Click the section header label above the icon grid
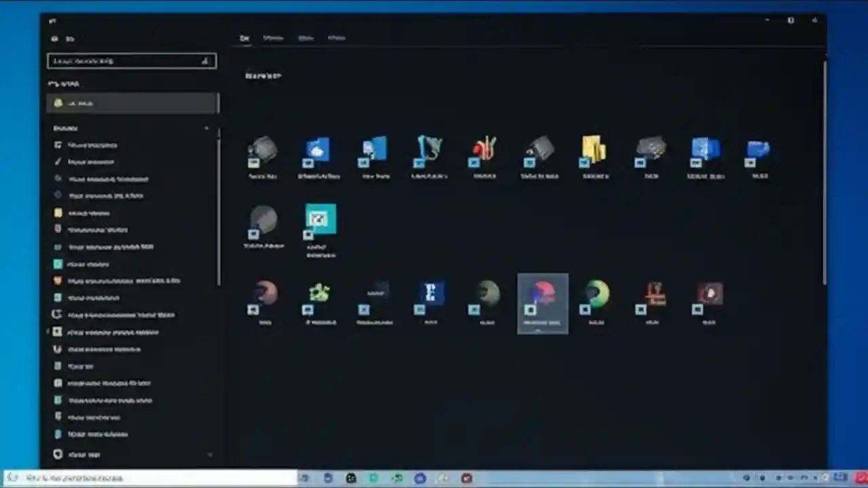 (263, 76)
